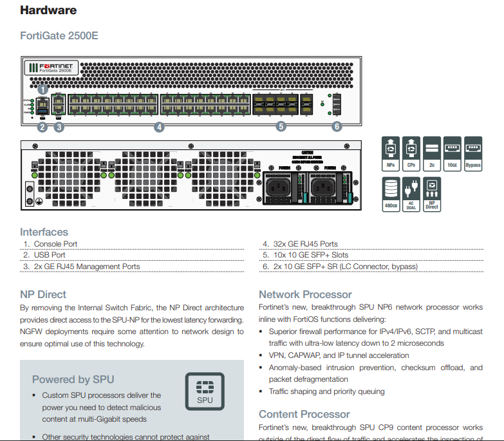
Task: Click "Other security technologies cannot protect against" bullet
Action: pyautogui.click(x=126, y=437)
